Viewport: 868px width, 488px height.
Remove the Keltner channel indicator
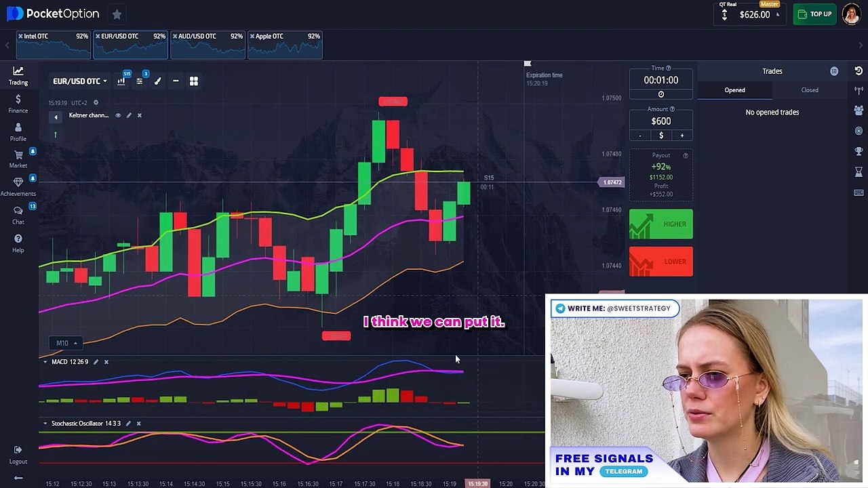tap(140, 115)
